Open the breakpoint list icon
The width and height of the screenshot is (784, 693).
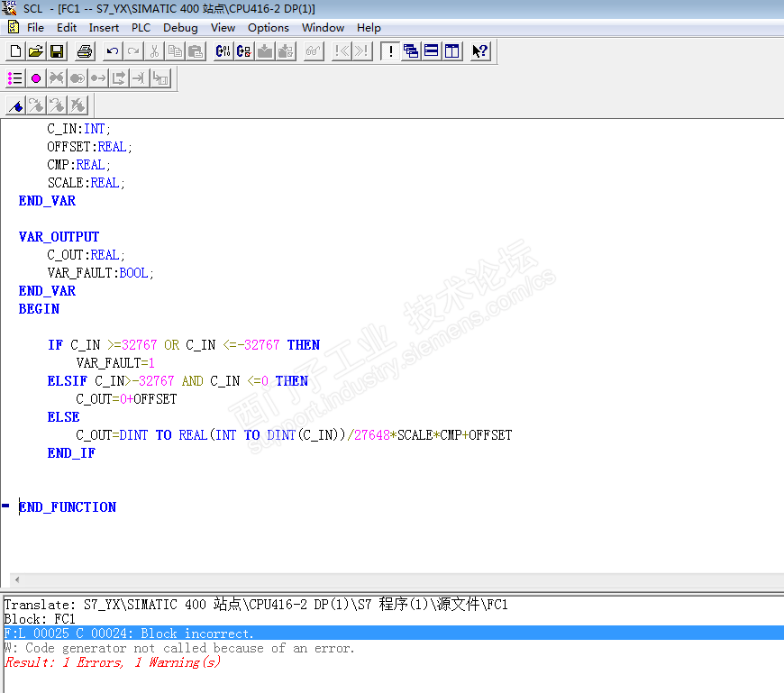(x=15, y=78)
